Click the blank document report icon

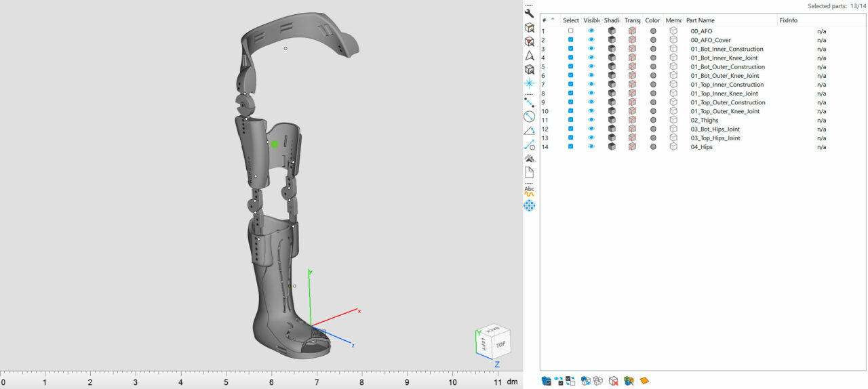529,172
